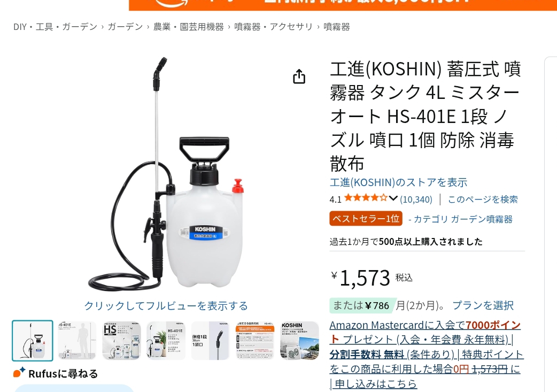
Task: Click the star rating icons
Action: 366,198
